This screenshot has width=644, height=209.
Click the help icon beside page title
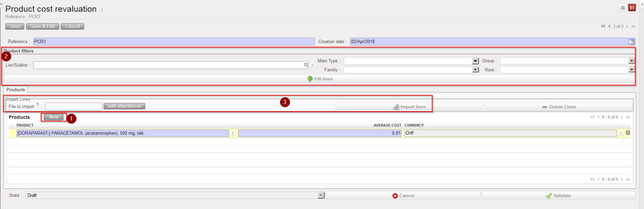point(102,9)
